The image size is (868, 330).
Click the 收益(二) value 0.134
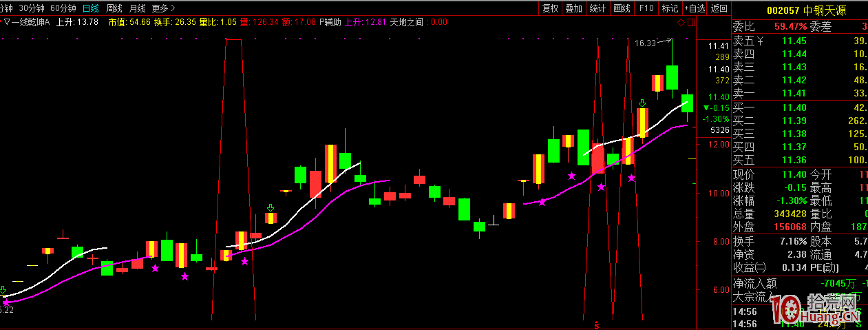coord(794,267)
